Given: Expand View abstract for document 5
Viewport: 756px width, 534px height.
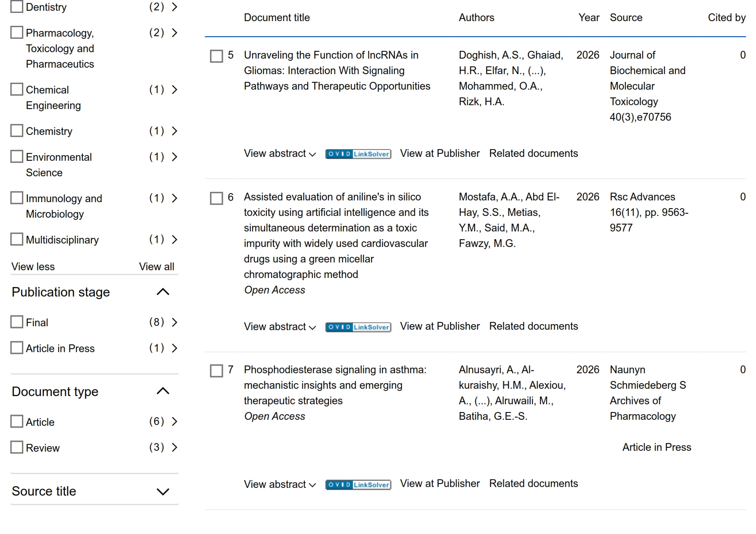Looking at the screenshot, I should pos(280,154).
